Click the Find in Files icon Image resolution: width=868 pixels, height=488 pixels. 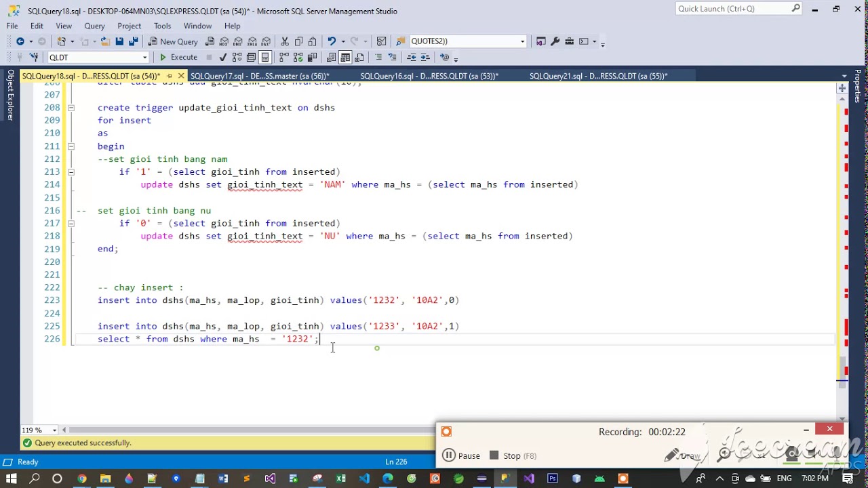(x=402, y=41)
